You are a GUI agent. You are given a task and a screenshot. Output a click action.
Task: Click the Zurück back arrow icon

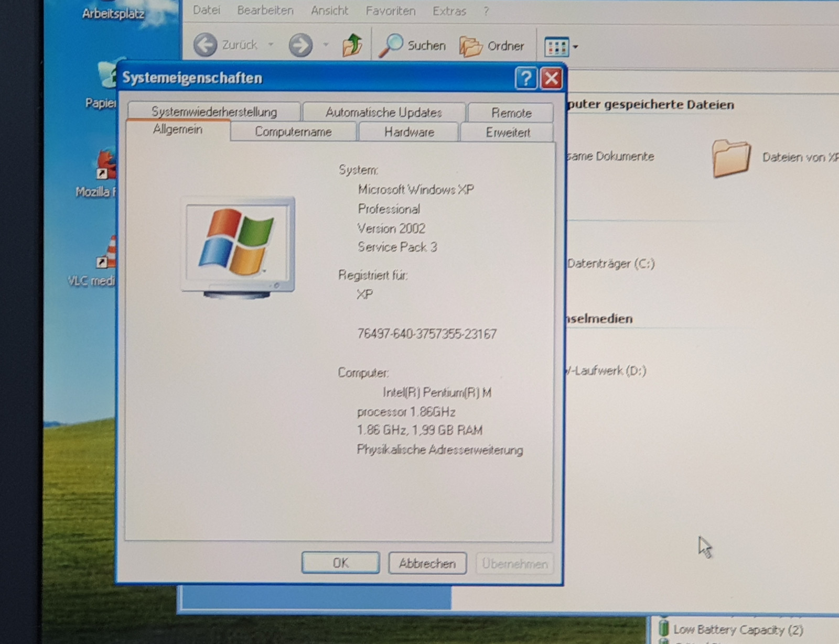pyautogui.click(x=206, y=45)
